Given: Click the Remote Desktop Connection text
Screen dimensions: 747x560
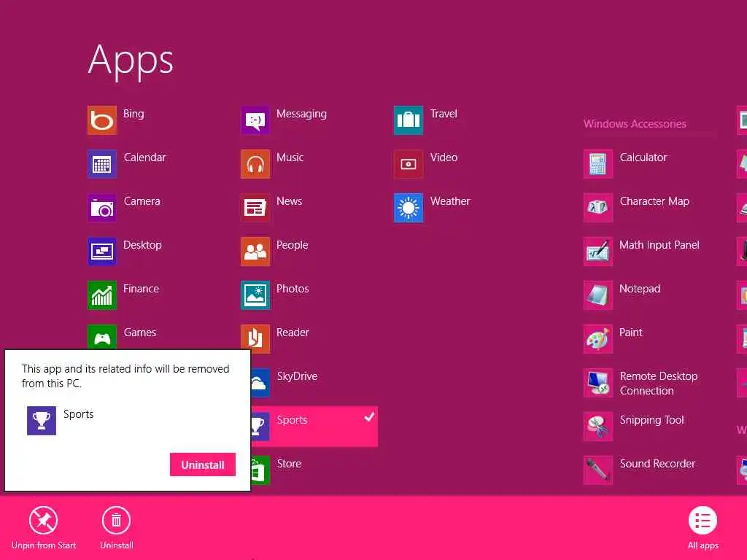Looking at the screenshot, I should 659,384.
